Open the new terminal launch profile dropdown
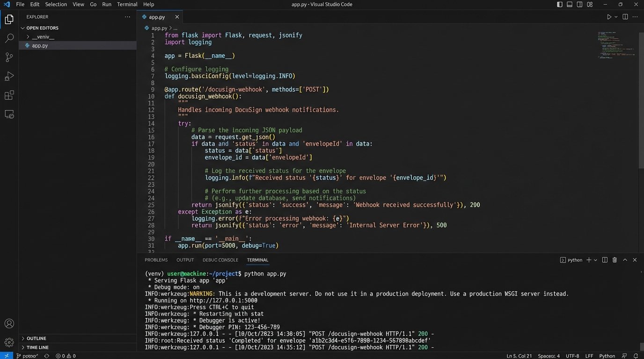Screen dimensions: 644x359 [x=595, y=260]
